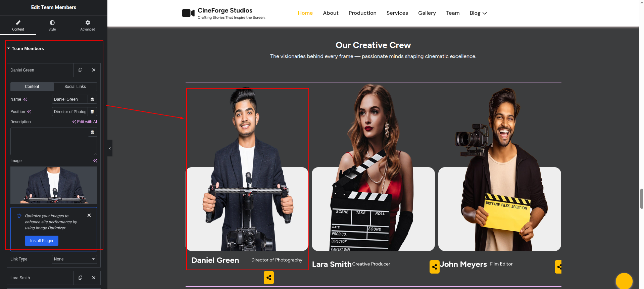Click share icon beside John Meyers name
The height and width of the screenshot is (289, 644).
coord(434,267)
